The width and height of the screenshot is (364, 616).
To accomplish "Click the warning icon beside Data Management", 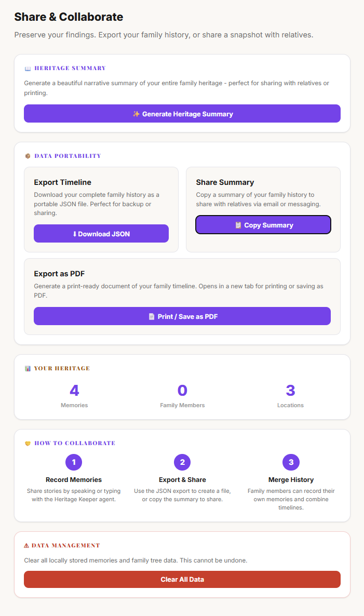I will tap(26, 546).
